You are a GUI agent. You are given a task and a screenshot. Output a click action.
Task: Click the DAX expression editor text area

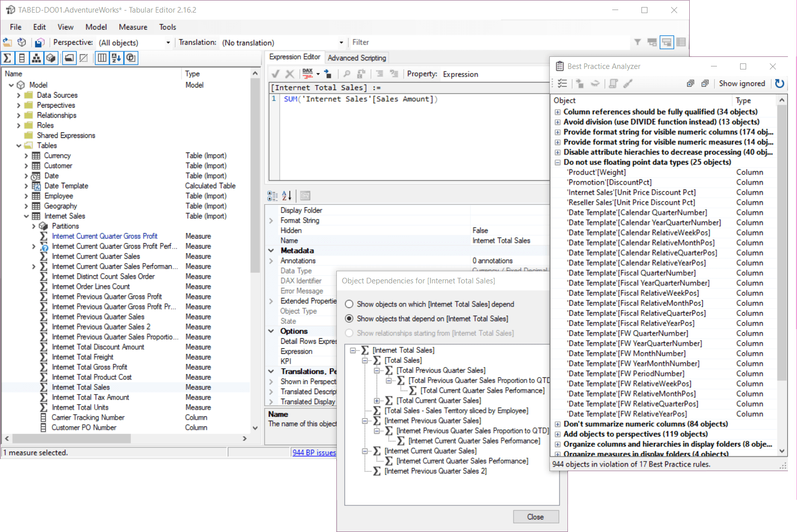(x=414, y=138)
